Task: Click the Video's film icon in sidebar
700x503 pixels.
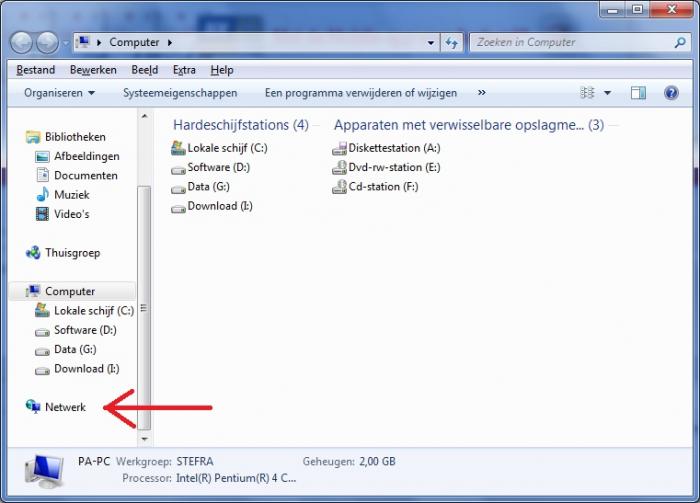Action: (x=42, y=214)
